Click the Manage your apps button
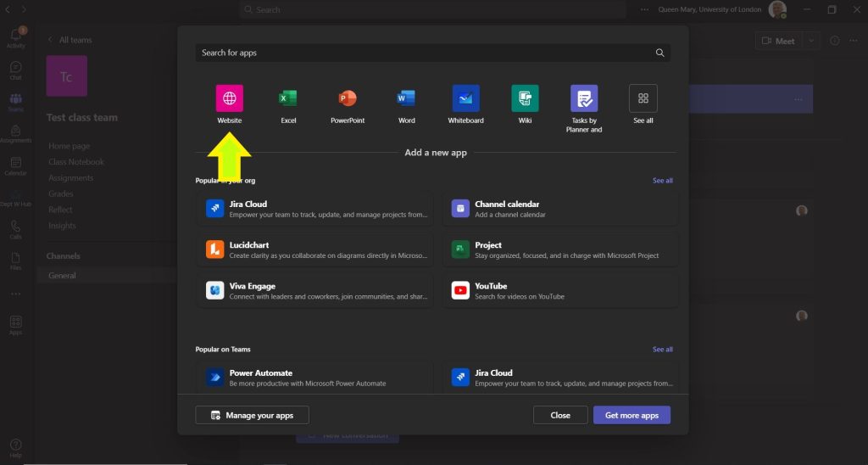This screenshot has width=868, height=465. [252, 415]
